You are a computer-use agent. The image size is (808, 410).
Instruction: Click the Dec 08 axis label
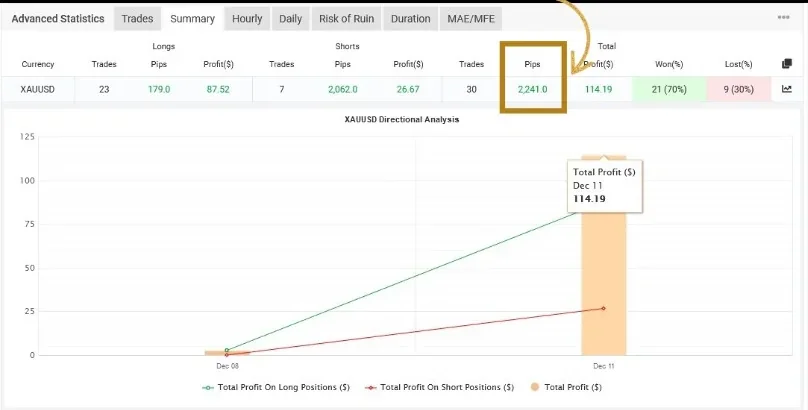(227, 366)
